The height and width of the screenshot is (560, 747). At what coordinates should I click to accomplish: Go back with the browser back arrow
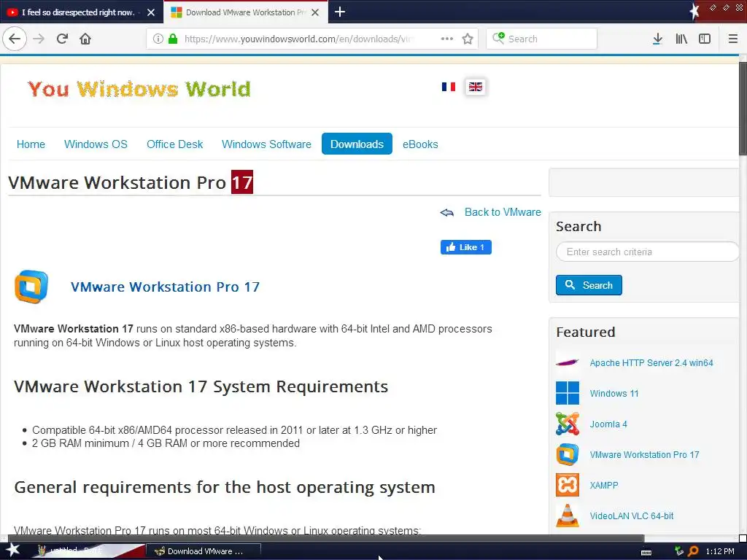tap(15, 39)
